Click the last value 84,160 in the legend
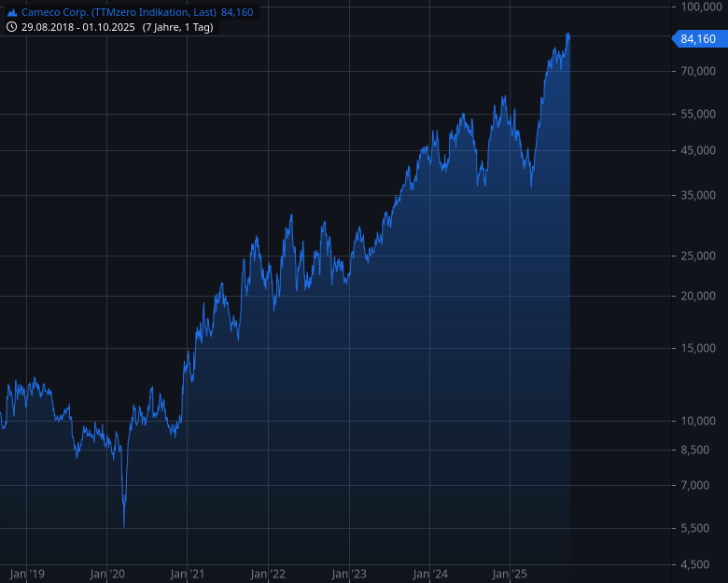 237,12
